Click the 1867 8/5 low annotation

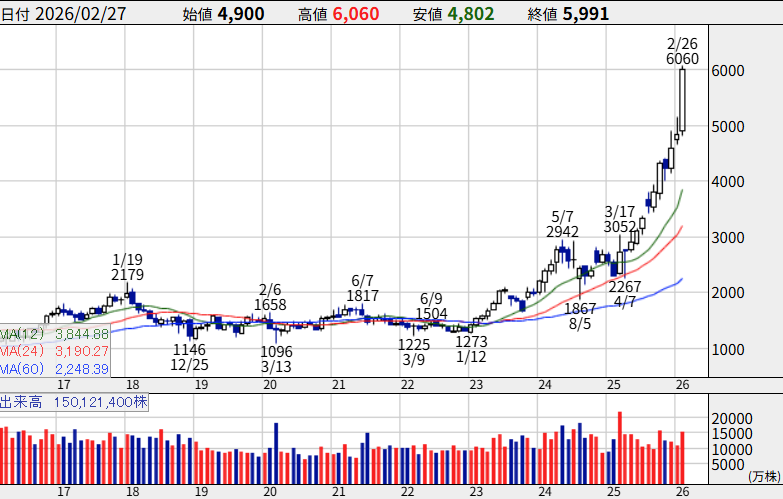(579, 316)
